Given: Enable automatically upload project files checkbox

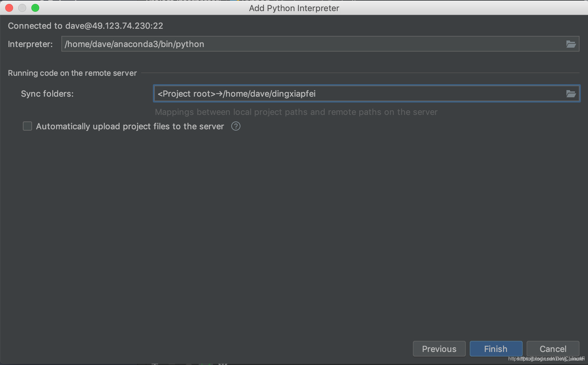Looking at the screenshot, I should point(27,126).
